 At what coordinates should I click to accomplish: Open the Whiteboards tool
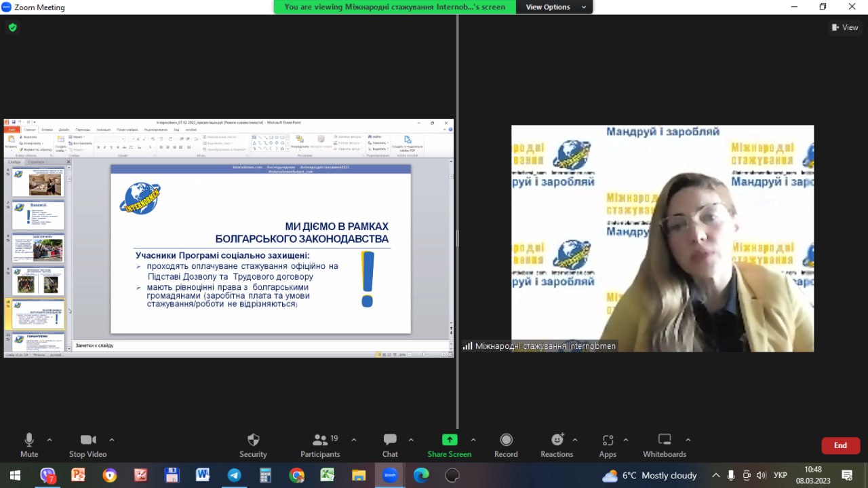click(x=665, y=445)
